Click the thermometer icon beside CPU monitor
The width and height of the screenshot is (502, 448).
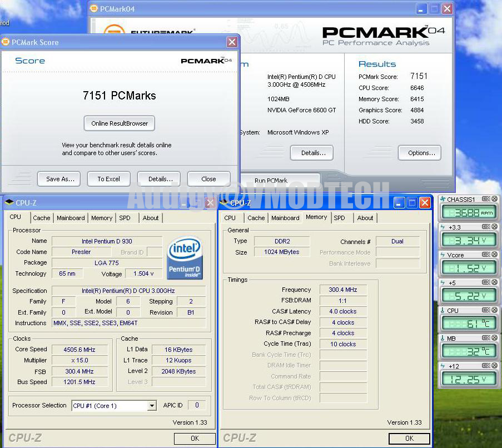pos(443,311)
